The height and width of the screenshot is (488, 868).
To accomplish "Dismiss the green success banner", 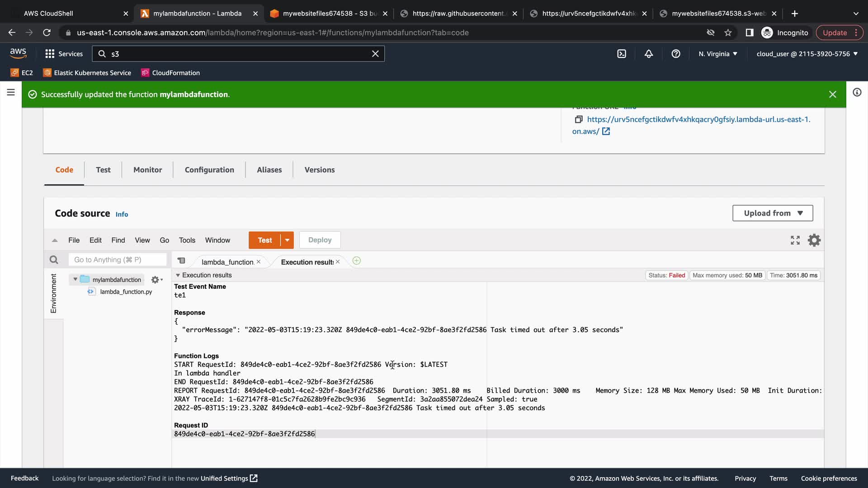I will point(832,94).
